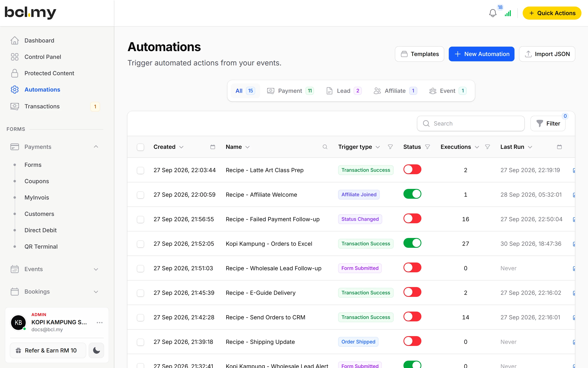Screen dimensions: 588x368
Task: Open Customers under Payments
Action: 39,214
